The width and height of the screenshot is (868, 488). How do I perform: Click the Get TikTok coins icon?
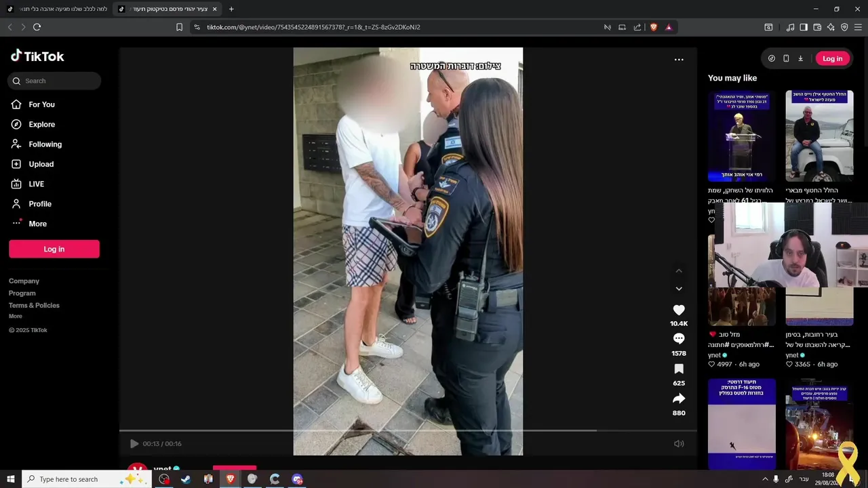pos(772,58)
